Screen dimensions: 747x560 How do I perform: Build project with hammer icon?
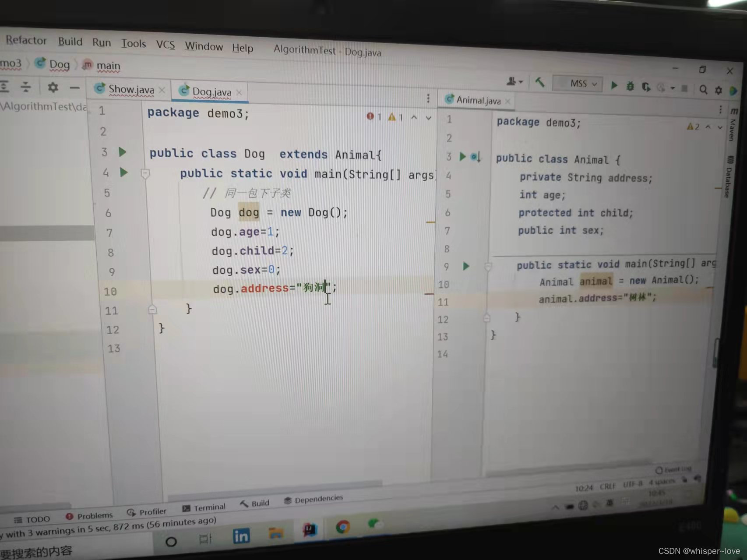click(540, 82)
